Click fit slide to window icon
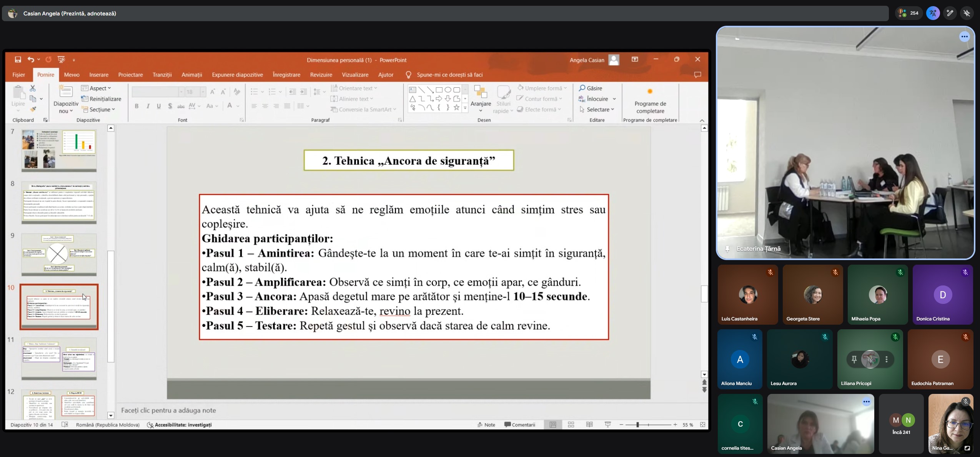The height and width of the screenshot is (457, 980). (x=702, y=425)
